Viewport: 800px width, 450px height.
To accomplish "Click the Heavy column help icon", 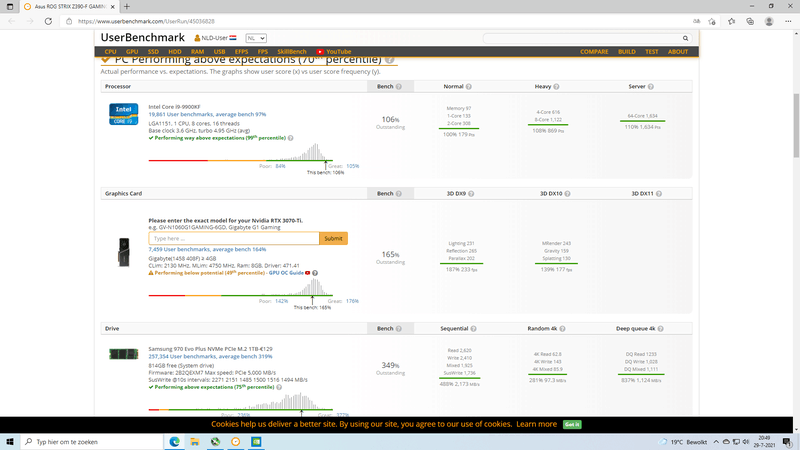I will click(x=556, y=87).
